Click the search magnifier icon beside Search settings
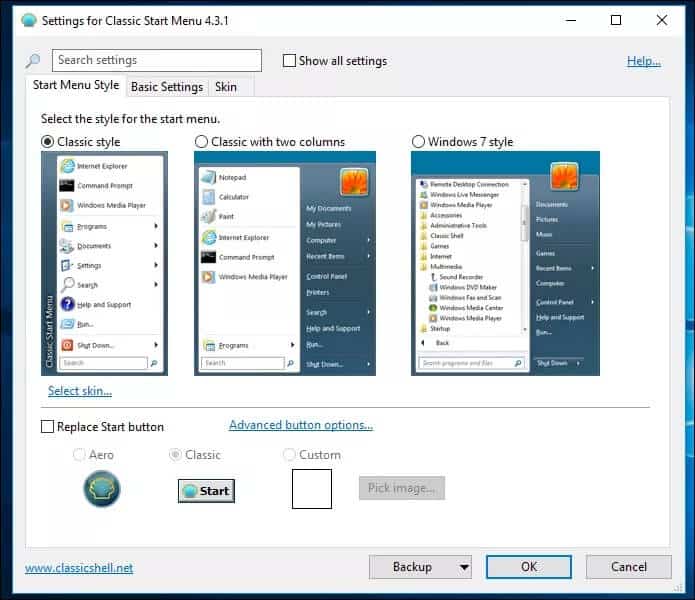The width and height of the screenshot is (695, 600). pos(32,60)
